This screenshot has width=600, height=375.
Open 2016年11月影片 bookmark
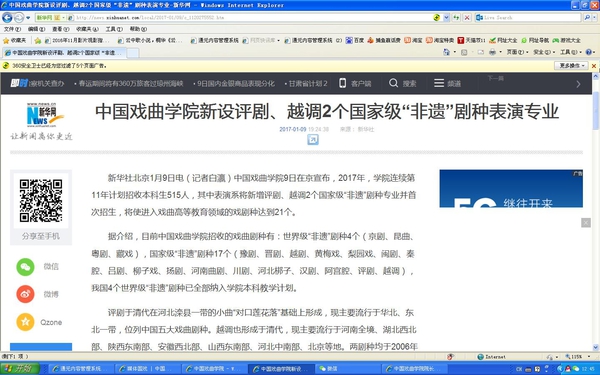[78, 40]
